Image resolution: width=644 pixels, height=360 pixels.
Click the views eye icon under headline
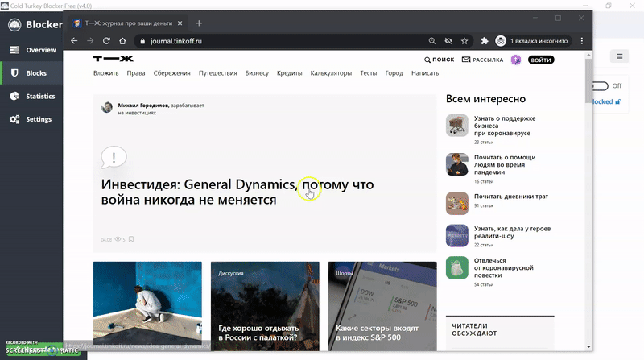pos(118,239)
